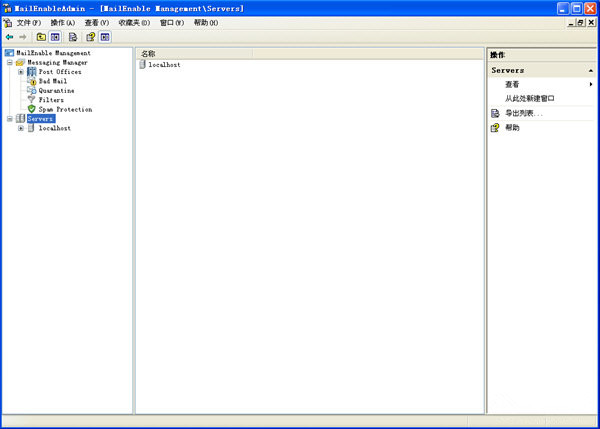The image size is (600, 429).
Task: Click the Post Offices tree icon
Action: click(31, 72)
